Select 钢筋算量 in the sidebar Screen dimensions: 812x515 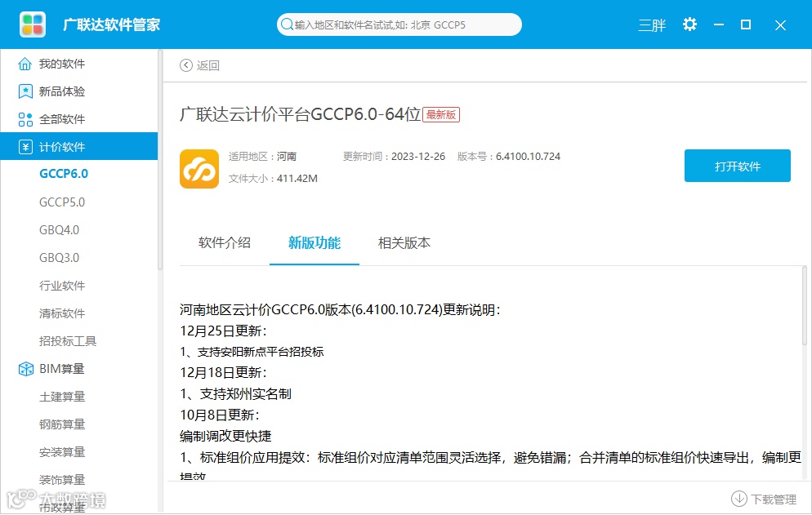click(x=62, y=424)
